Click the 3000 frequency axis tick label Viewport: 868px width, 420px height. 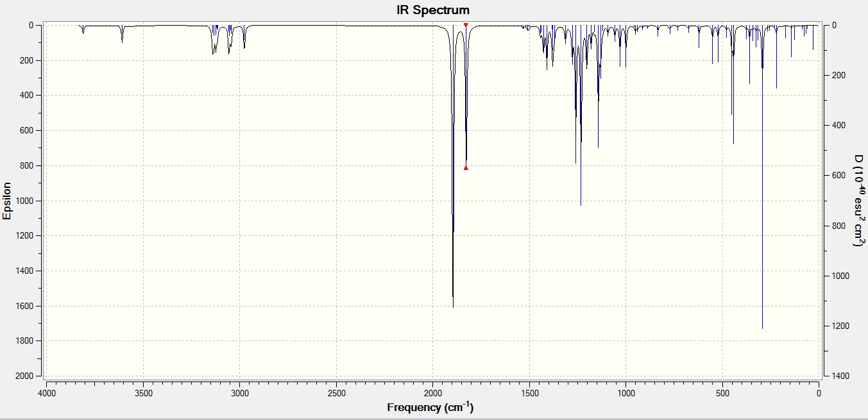pos(239,393)
